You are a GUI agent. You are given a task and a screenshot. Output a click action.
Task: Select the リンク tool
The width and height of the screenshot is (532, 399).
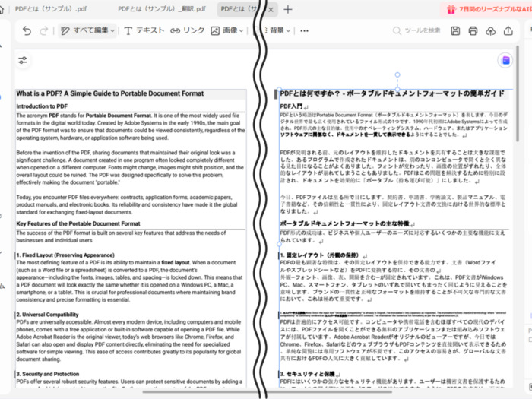pyautogui.click(x=188, y=31)
